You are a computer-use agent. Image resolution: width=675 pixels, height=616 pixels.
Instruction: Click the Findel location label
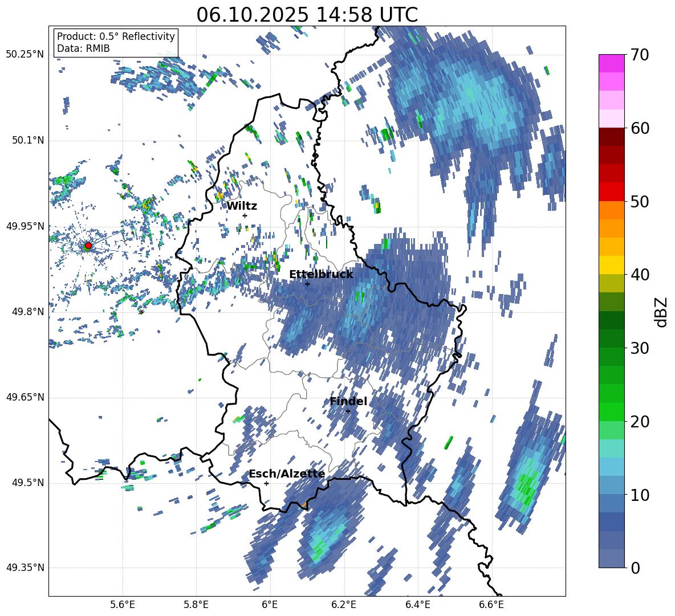348,401
